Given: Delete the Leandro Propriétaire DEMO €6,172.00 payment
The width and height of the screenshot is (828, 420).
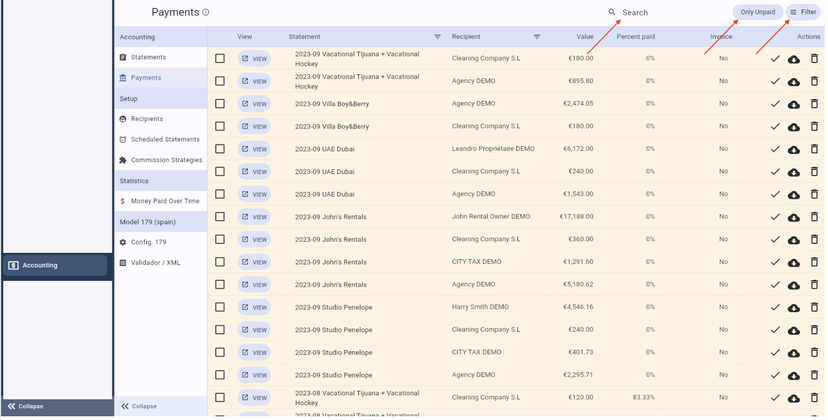Looking at the screenshot, I should tap(814, 149).
